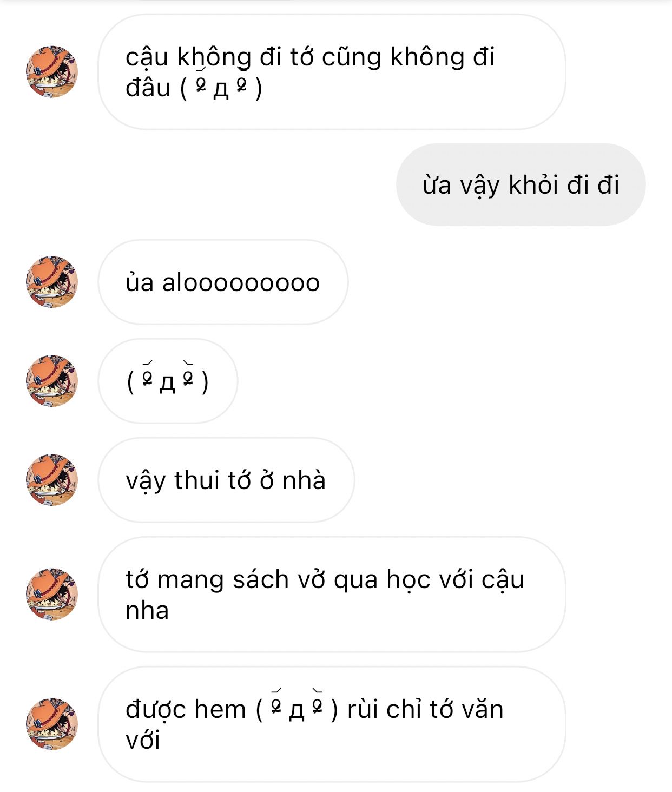The image size is (672, 792).
Task: Select the 'cậu không đi tớ cũng không đi' bubble
Action: [332, 72]
